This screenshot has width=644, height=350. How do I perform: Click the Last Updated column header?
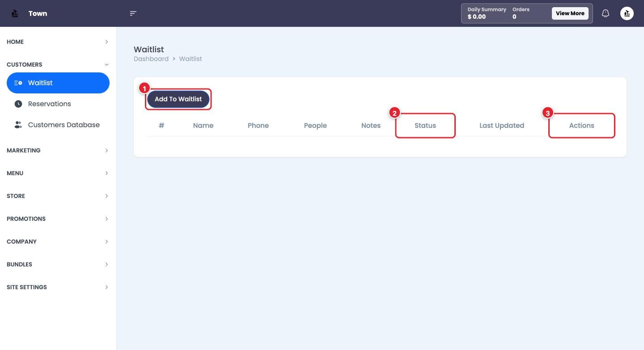click(502, 126)
